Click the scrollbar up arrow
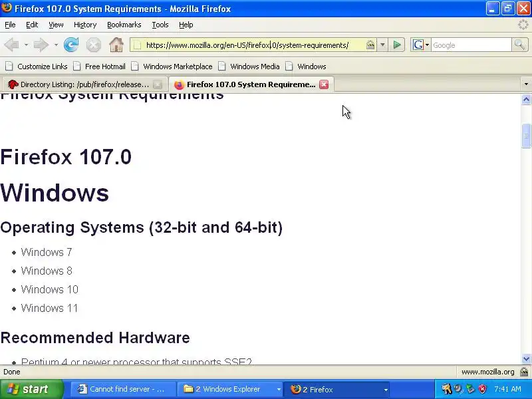The width and height of the screenshot is (532, 399). (526, 99)
